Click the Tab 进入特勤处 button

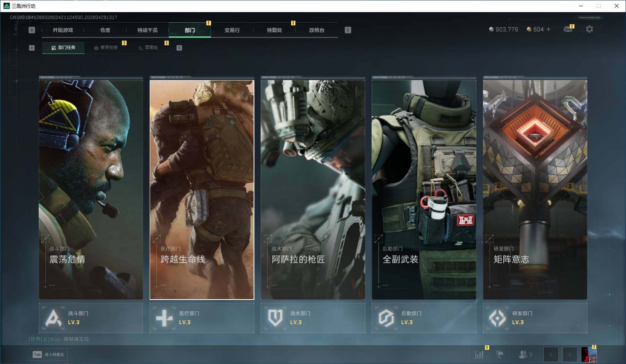48,354
